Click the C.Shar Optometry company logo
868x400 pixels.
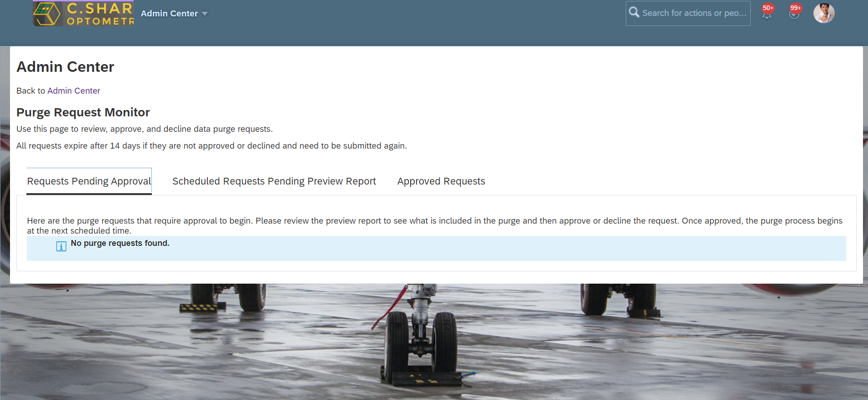point(83,13)
